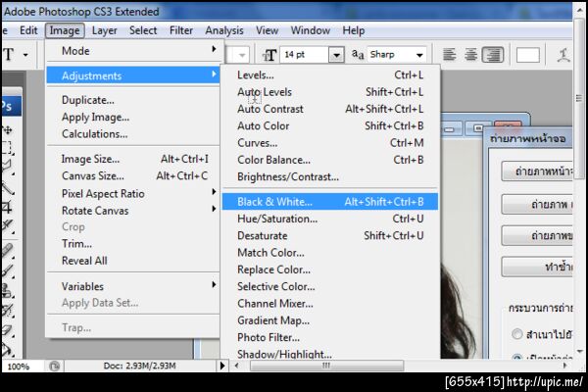This screenshot has width=588, height=392.
Task: Expand the Variables submenu
Action: pyautogui.click(x=132, y=286)
